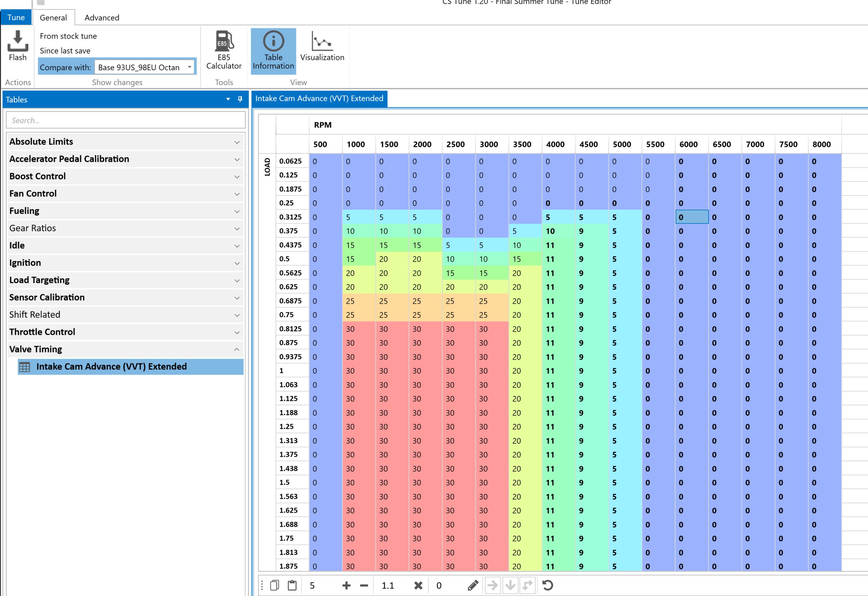
Task: Click the minus subtract-value icon
Action: (x=364, y=585)
